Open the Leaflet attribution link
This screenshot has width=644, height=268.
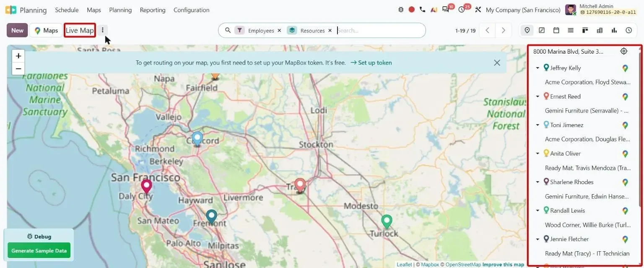point(404,265)
